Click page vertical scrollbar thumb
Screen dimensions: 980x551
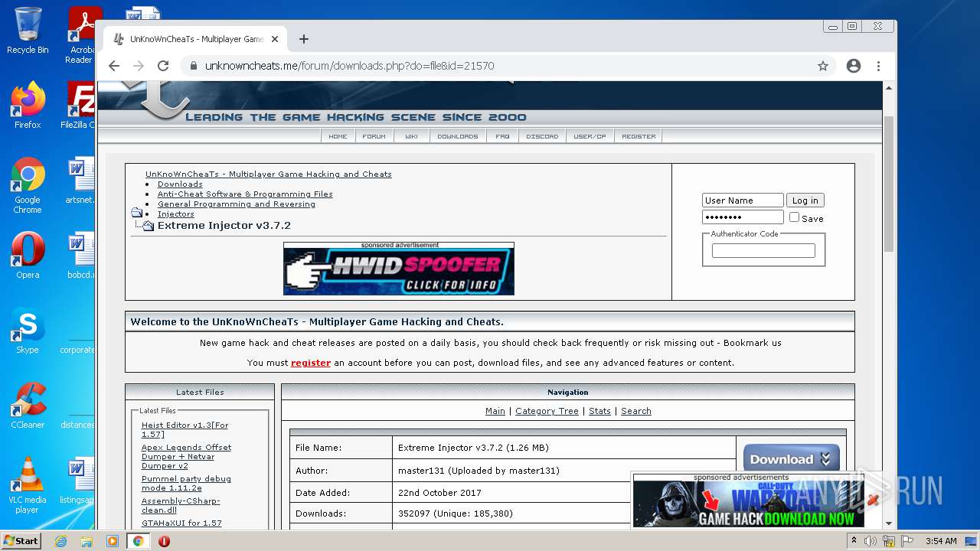coord(889,184)
